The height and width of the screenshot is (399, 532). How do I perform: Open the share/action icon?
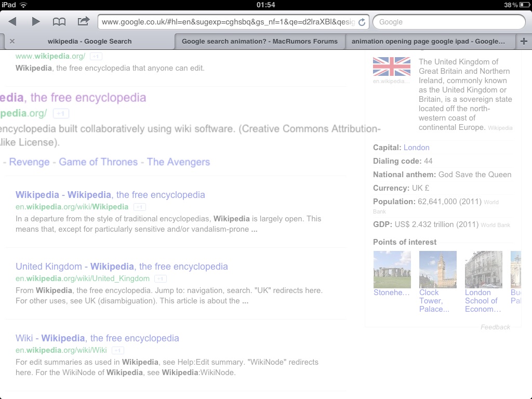pyautogui.click(x=83, y=21)
